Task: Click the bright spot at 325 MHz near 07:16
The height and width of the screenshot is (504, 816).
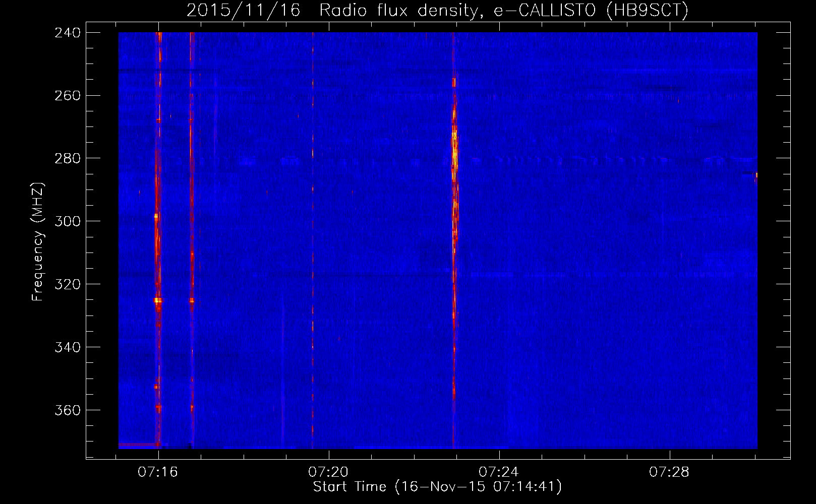Action: (x=158, y=300)
